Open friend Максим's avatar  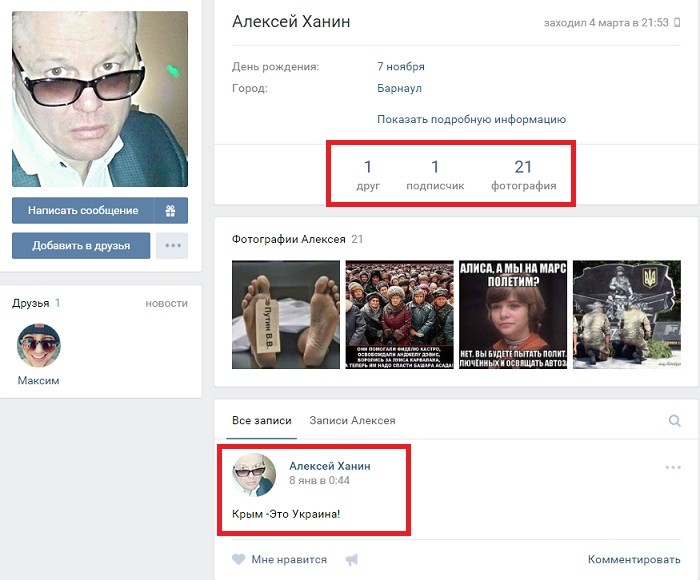[39, 347]
